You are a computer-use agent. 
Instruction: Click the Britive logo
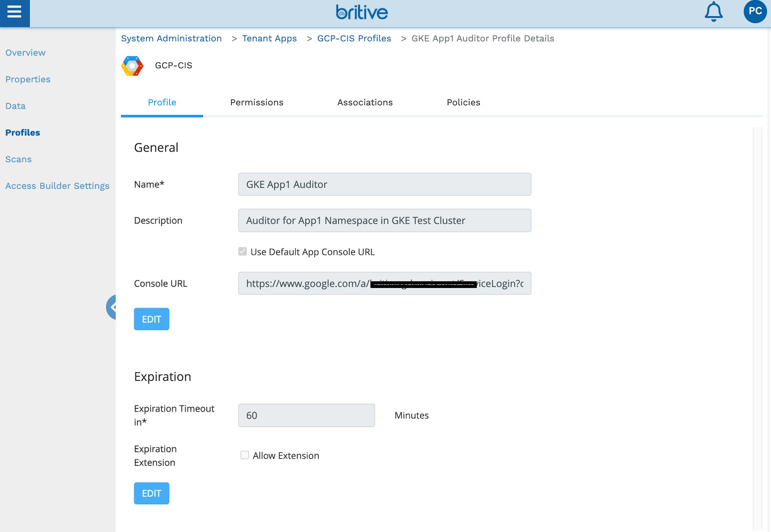(x=362, y=12)
